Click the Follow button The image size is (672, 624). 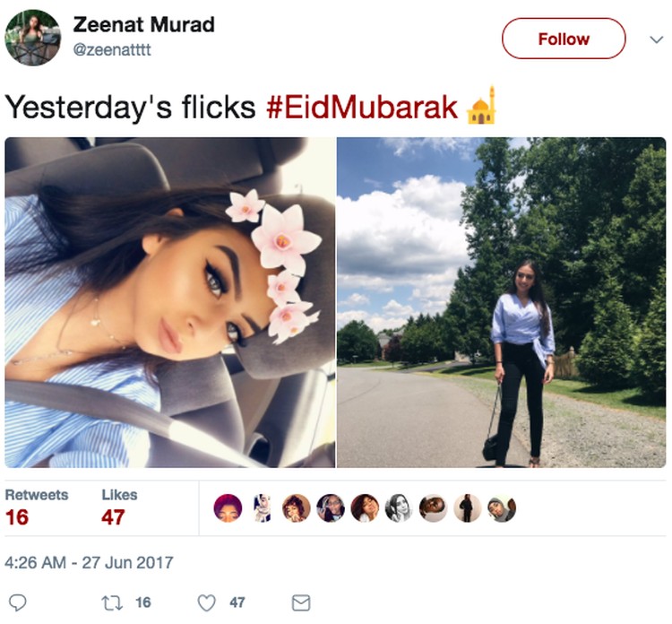pyautogui.click(x=564, y=39)
